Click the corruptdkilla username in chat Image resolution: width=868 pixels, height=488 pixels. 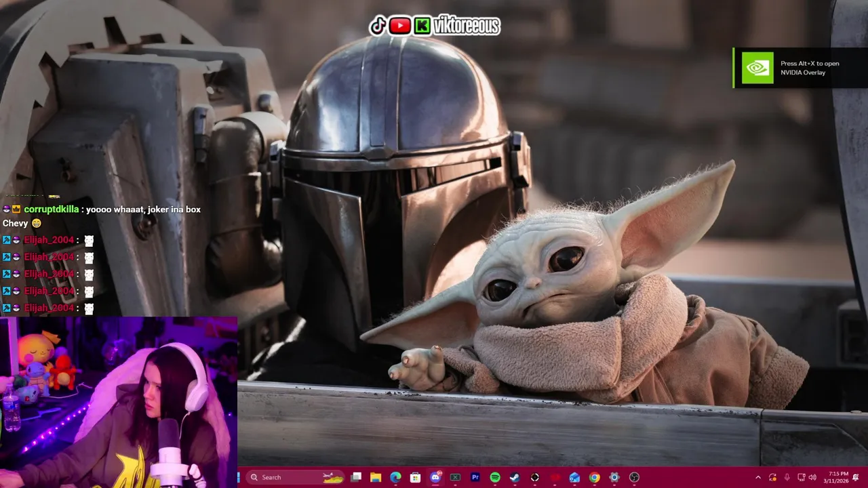pos(52,209)
